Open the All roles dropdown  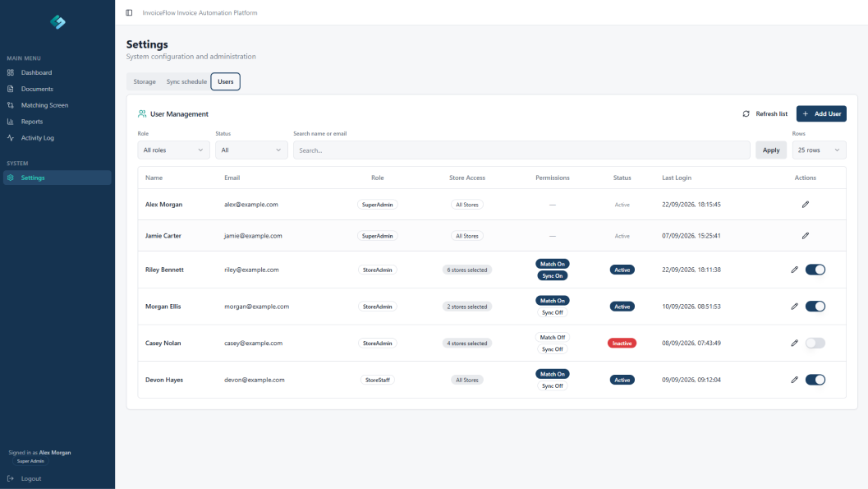click(x=174, y=150)
